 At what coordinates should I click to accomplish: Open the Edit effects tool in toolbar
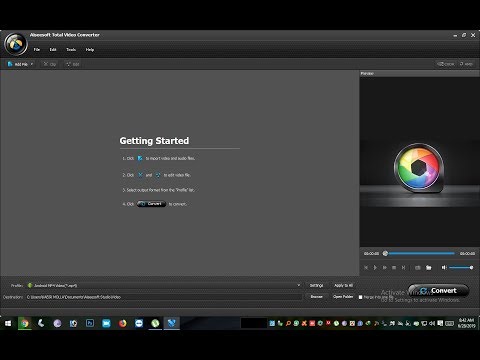73,64
